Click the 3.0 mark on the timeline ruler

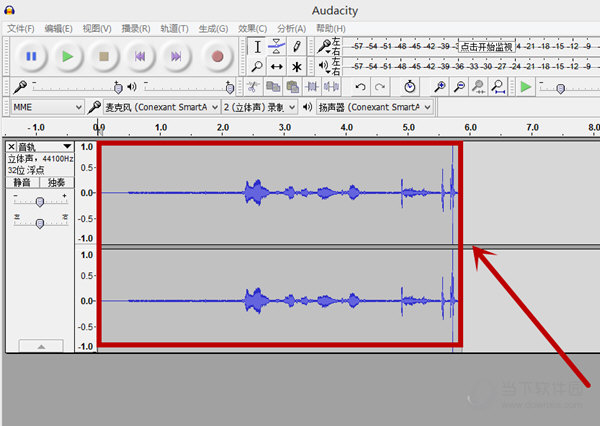click(284, 127)
